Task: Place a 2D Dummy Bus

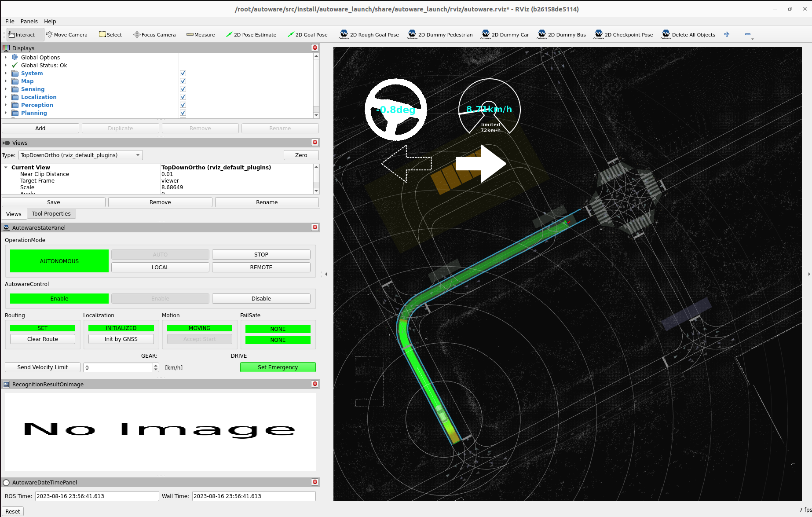Action: click(x=562, y=35)
